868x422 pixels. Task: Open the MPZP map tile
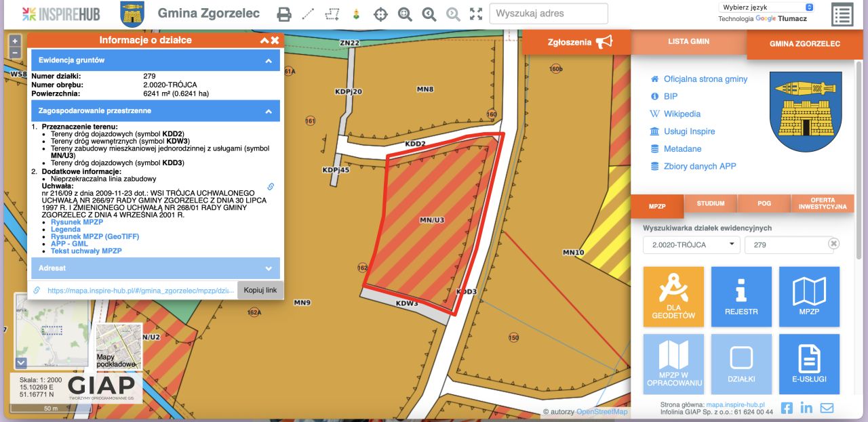point(809,297)
